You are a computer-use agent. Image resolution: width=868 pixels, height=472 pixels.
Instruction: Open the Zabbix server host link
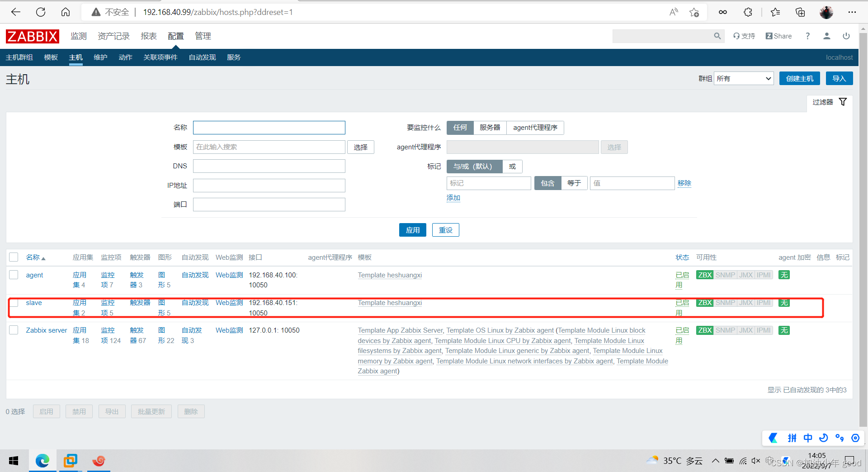[47, 330]
